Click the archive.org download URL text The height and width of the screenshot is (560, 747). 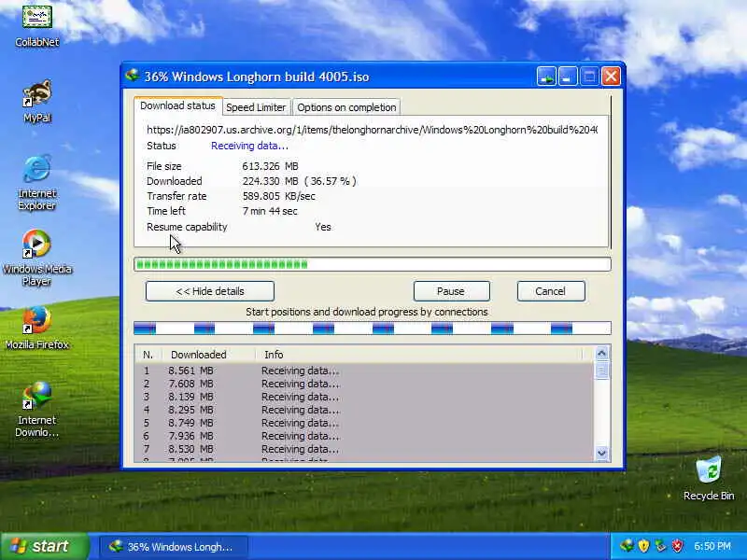pyautogui.click(x=372, y=130)
